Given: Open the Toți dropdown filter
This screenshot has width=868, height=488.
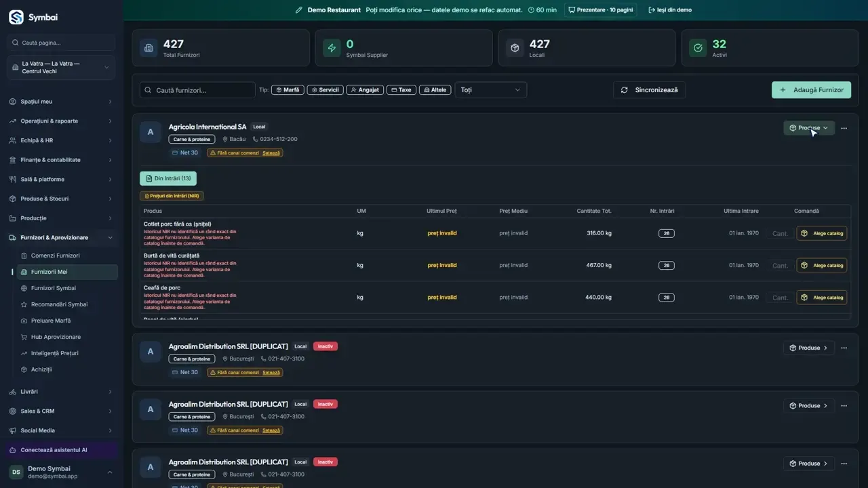Looking at the screenshot, I should 491,90.
